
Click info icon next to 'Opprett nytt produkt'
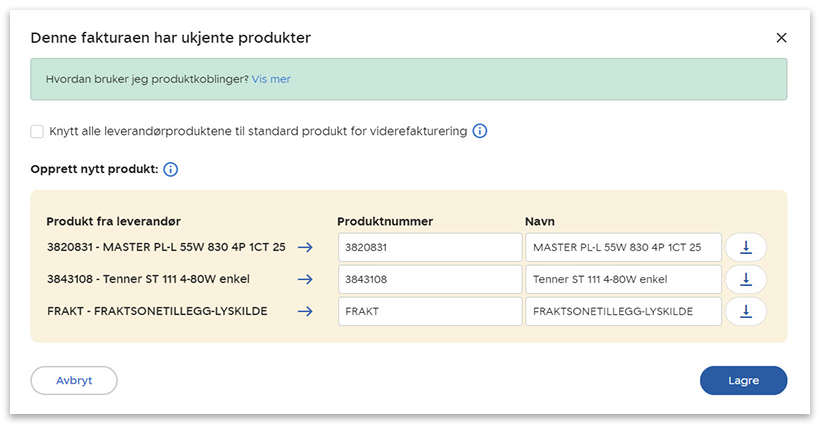tap(170, 170)
